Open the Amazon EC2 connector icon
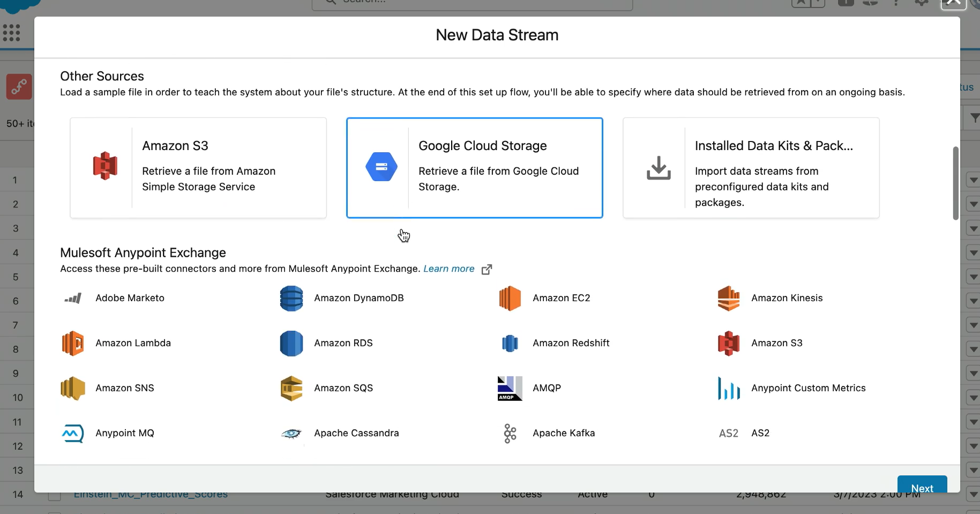 tap(510, 299)
